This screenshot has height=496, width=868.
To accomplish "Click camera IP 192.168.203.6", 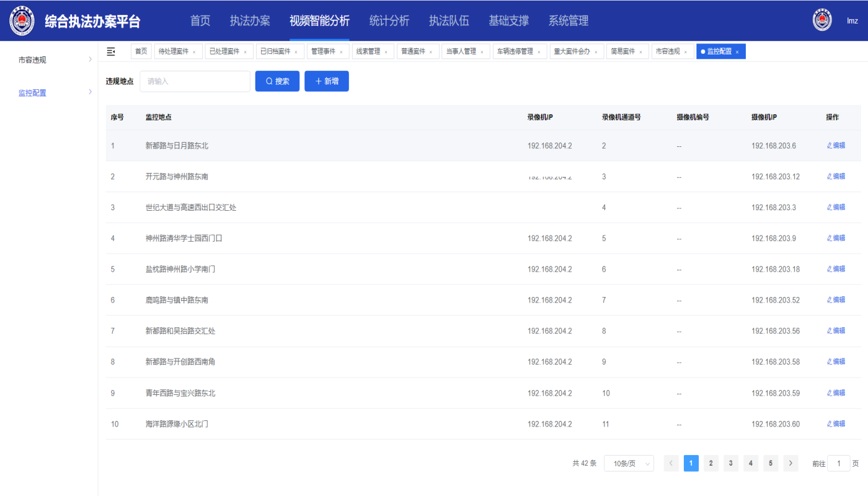I will (x=773, y=146).
